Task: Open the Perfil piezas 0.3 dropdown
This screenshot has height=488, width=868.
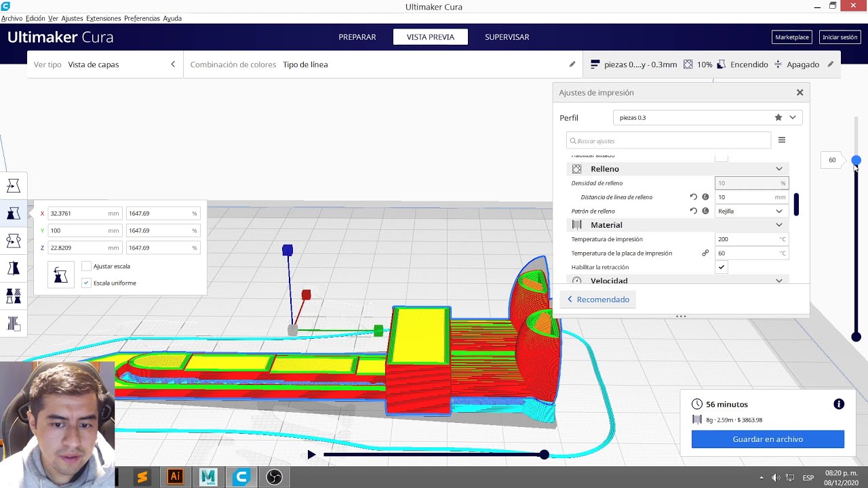Action: pyautogui.click(x=708, y=117)
